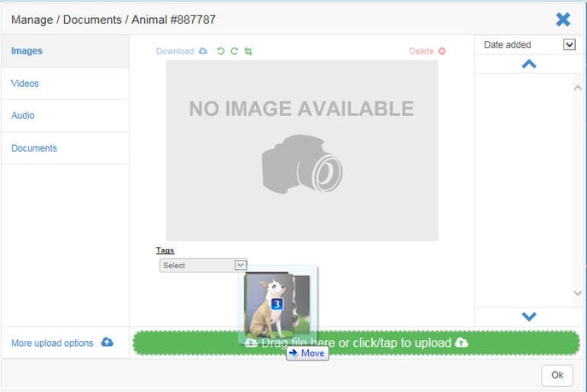587x392 pixels.
Task: Click the More upload options link
Action: (52, 343)
